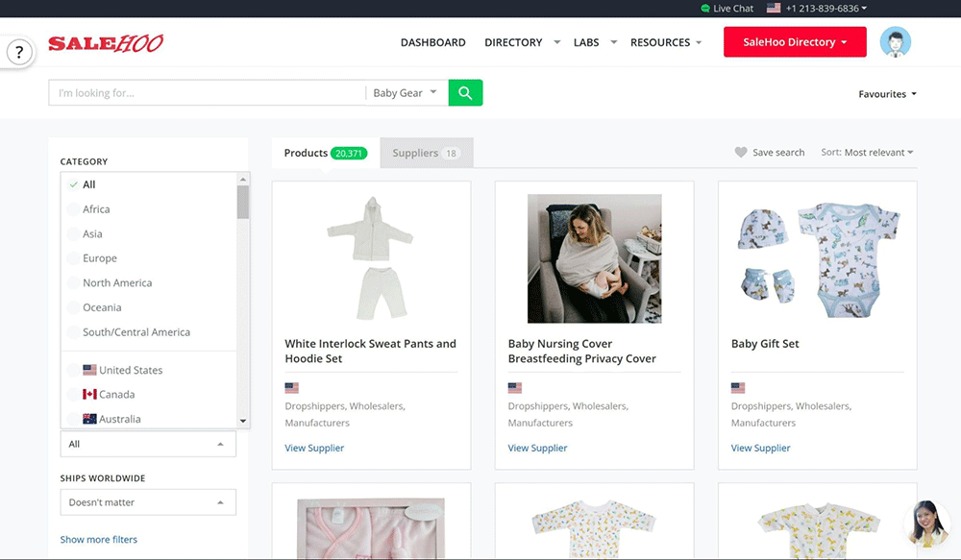Click the green search magnifier button
961x560 pixels.
465,93
